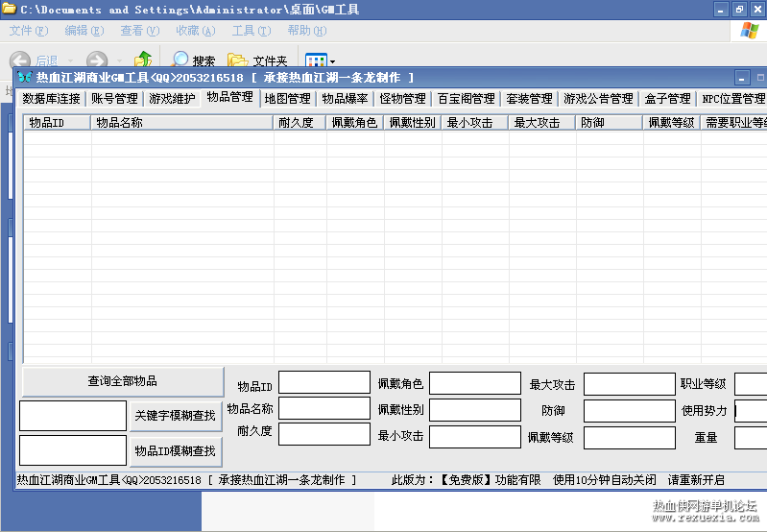Screen dimensions: 767x532
Task: Minimize the GM tool window
Action: click(742, 78)
